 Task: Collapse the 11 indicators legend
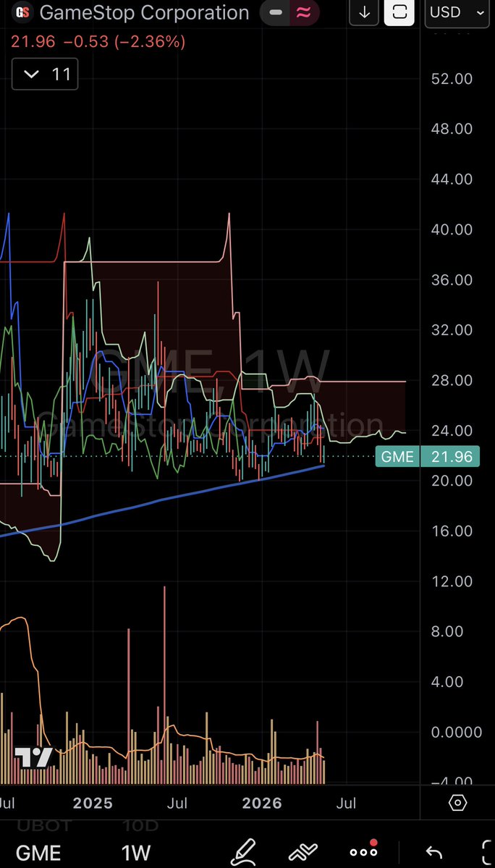[x=45, y=74]
